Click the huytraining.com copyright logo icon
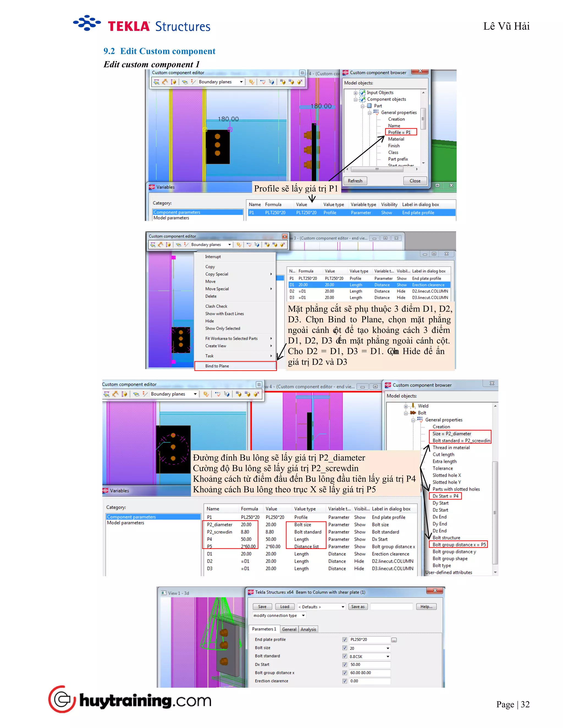 pos(62,699)
